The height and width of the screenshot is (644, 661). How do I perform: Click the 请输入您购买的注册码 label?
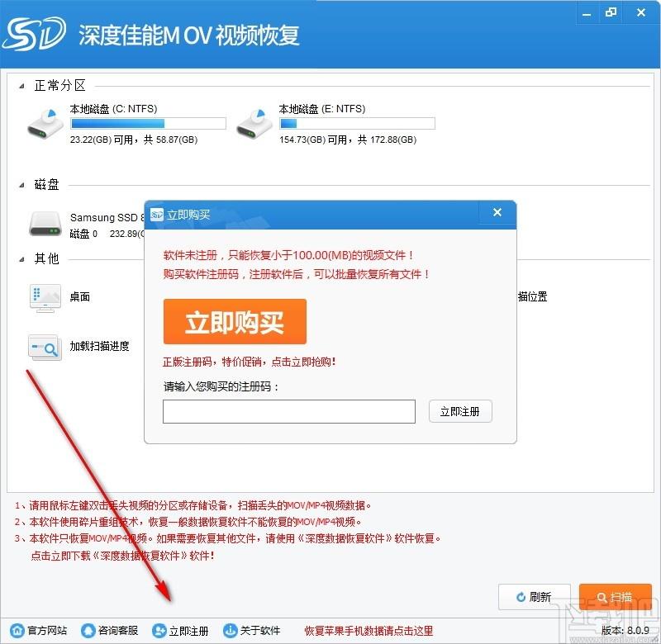coord(221,386)
